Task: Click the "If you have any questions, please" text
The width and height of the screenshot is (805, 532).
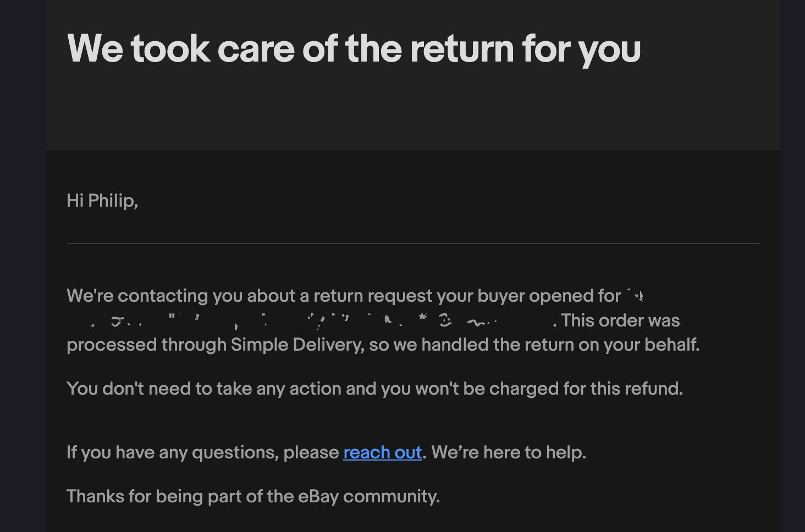Action: pos(203,452)
